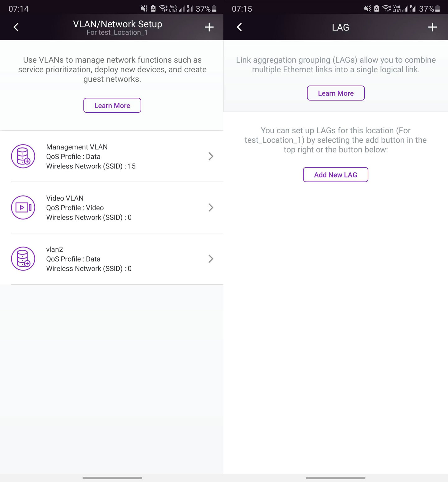Expand vlan2 details chevron
448x482 pixels.
[211, 259]
